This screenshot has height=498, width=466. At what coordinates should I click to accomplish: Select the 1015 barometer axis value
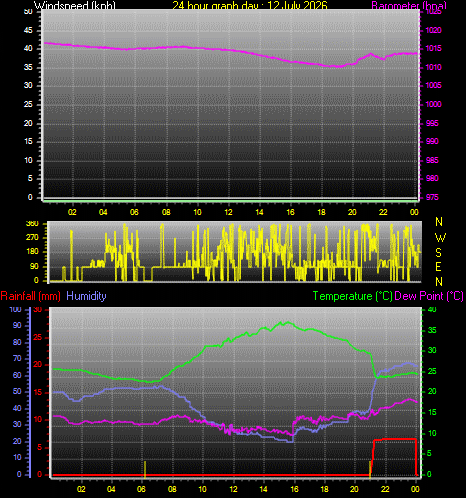(434, 48)
